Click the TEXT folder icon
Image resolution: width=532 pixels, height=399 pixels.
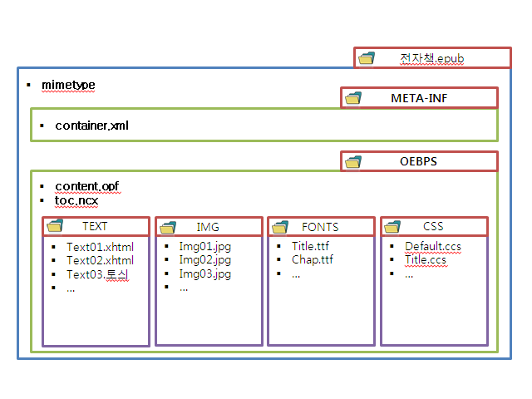(x=55, y=226)
